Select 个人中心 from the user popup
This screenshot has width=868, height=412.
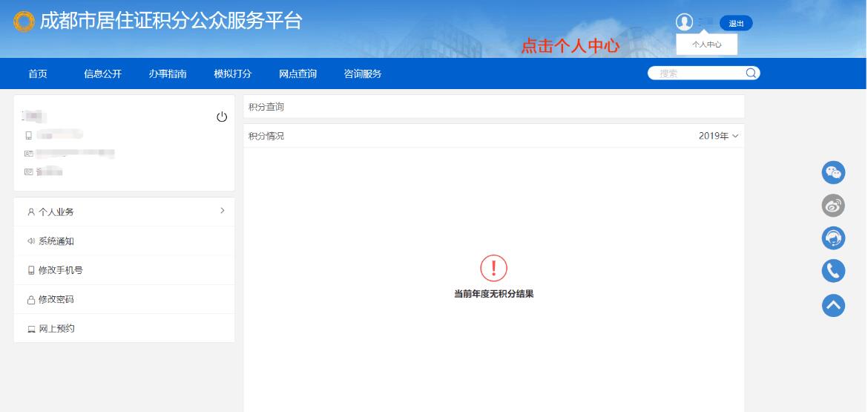(707, 45)
